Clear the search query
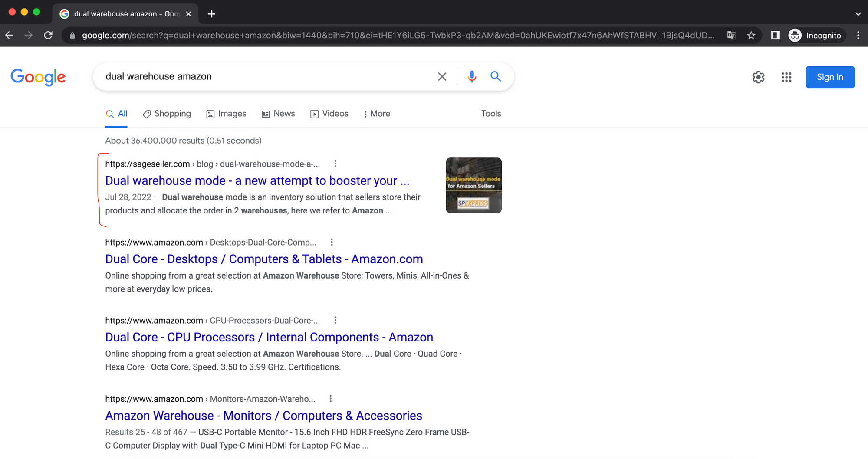This screenshot has height=459, width=868. coord(442,77)
